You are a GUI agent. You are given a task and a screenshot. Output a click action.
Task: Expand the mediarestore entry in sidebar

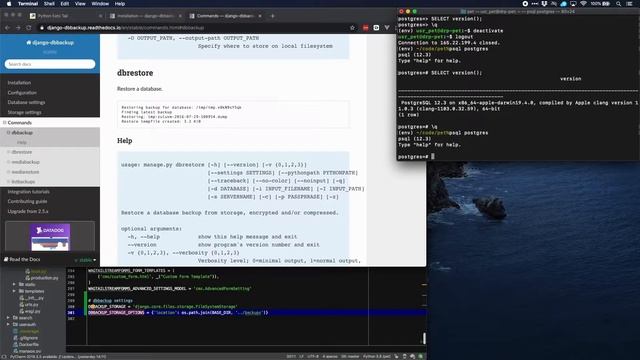(9, 172)
